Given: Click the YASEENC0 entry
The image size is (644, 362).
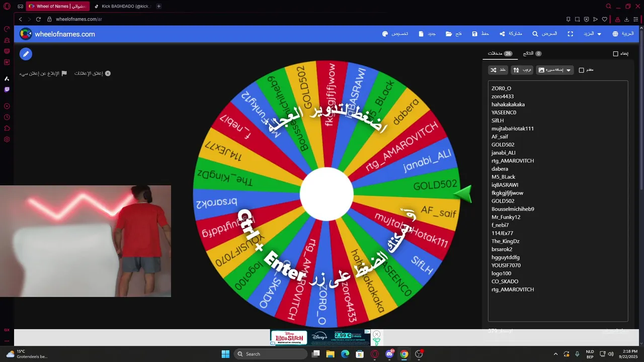Looking at the screenshot, I should pyautogui.click(x=504, y=113).
